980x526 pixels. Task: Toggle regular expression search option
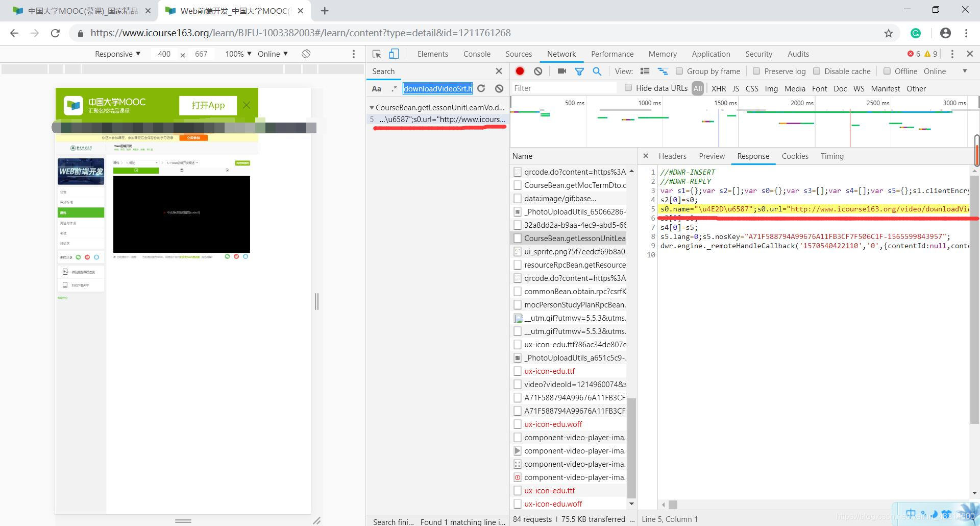pos(394,88)
